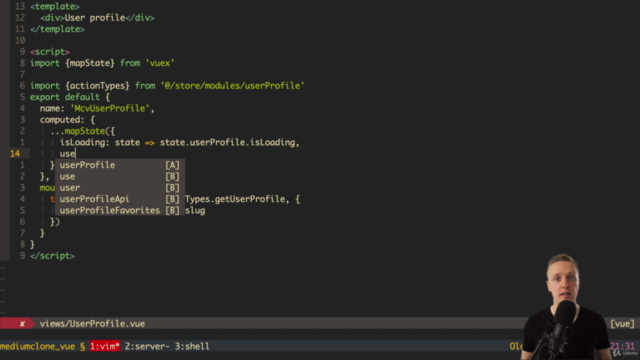Switch to tmux window 2:server
Image resolution: width=640 pixels, height=360 pixels.
[x=147, y=346]
